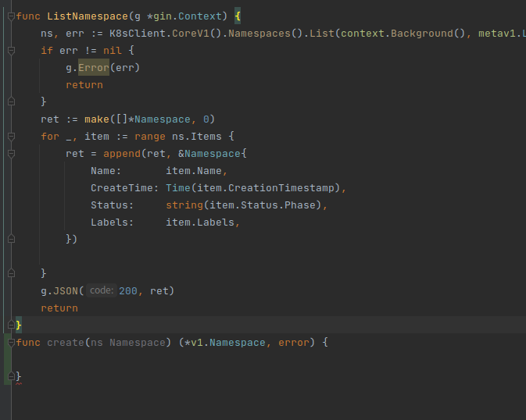526x420 pixels.
Task: Click the 'make' builtin call
Action: click(x=97, y=119)
